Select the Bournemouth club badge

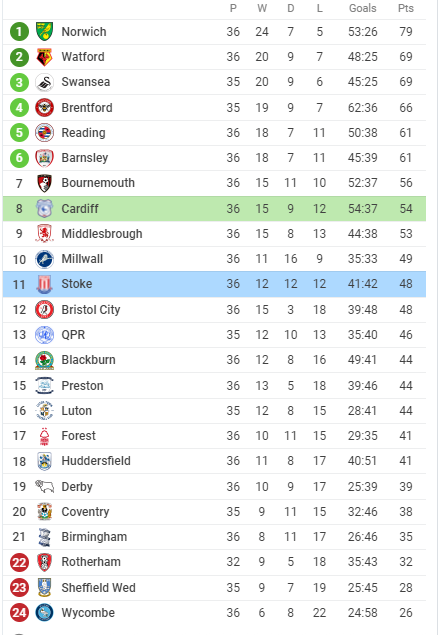point(45,183)
